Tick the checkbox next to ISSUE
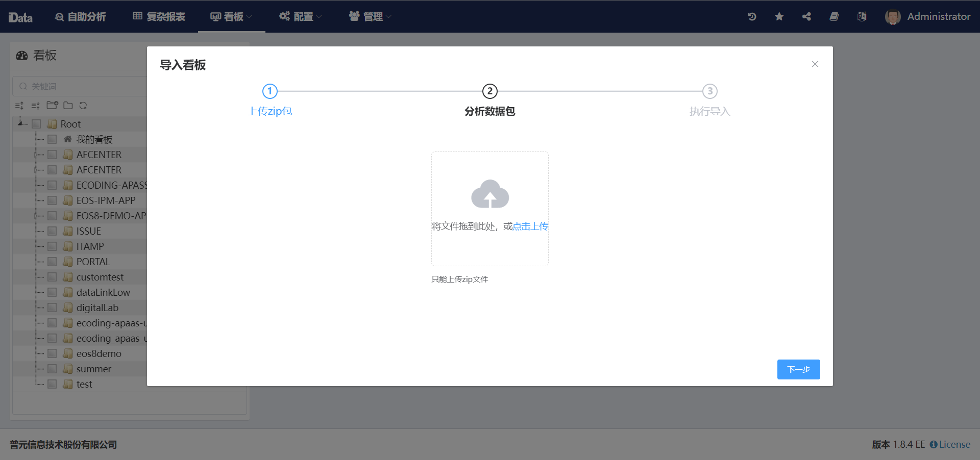The width and height of the screenshot is (980, 460). pyautogui.click(x=52, y=231)
